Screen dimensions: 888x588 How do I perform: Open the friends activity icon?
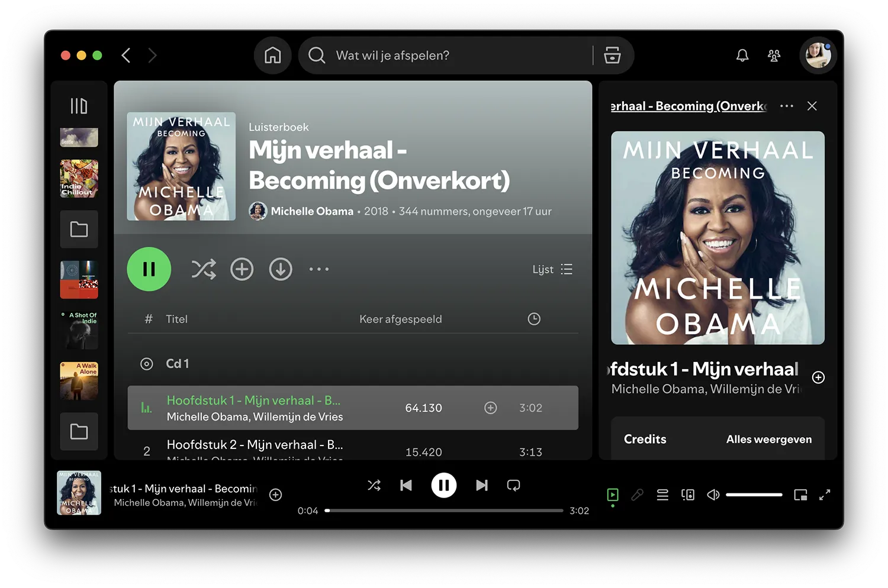point(774,56)
